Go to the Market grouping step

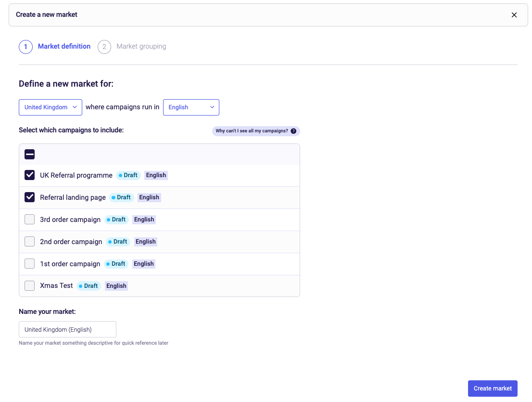click(141, 47)
